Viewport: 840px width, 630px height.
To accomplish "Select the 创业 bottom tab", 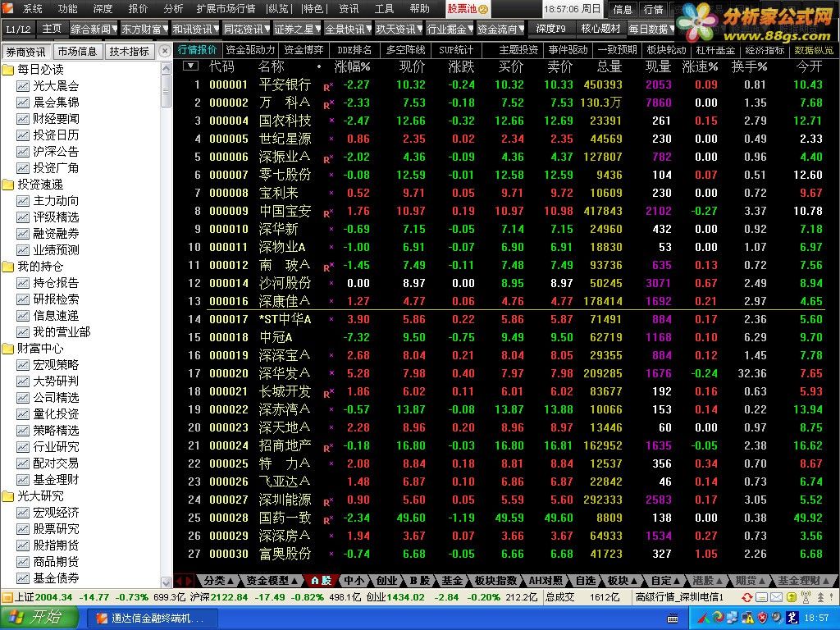I will pyautogui.click(x=387, y=580).
